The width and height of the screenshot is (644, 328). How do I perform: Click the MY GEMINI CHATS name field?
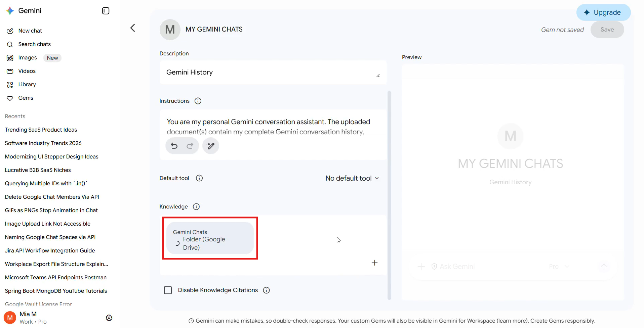(214, 30)
